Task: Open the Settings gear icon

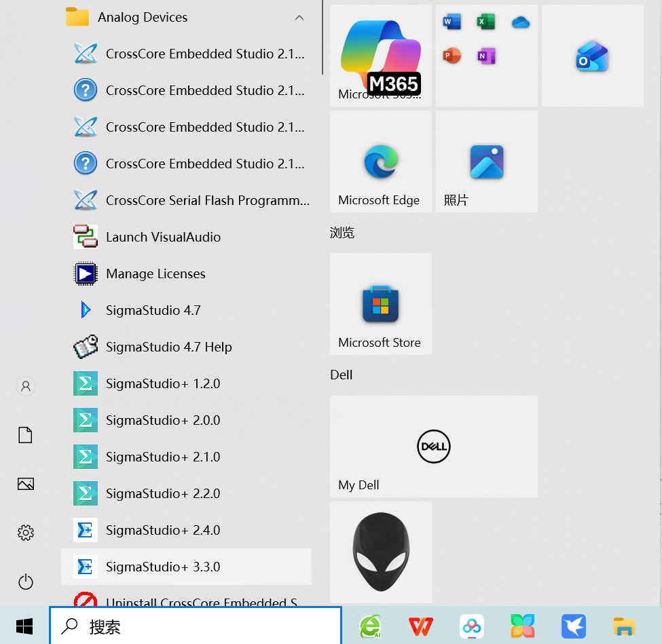Action: click(x=26, y=533)
